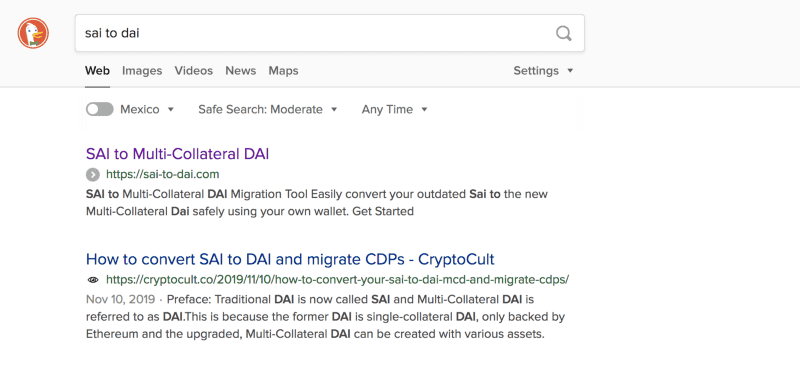Click the SAI to Multi-Collateral DAI Migration Tool snippet
800x373 pixels.
(317, 203)
